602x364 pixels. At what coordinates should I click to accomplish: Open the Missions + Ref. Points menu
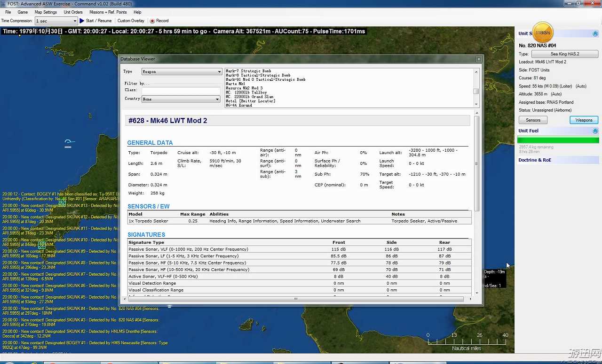[x=108, y=12]
